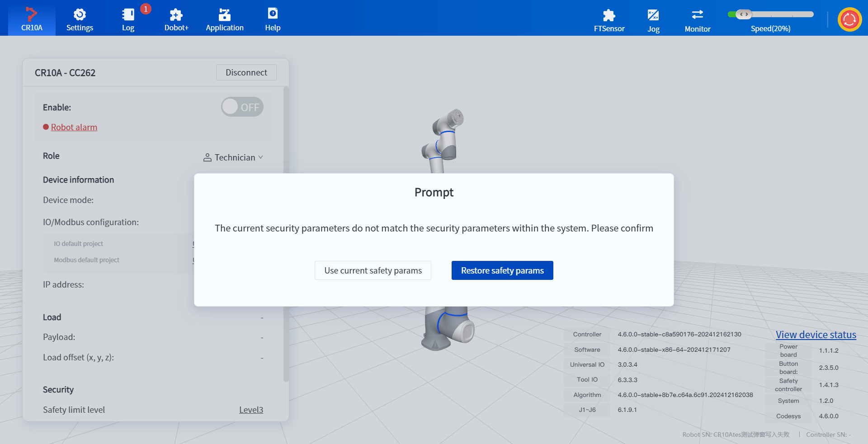The height and width of the screenshot is (444, 868).
Task: Open the Robot alarm link
Action: (x=74, y=127)
